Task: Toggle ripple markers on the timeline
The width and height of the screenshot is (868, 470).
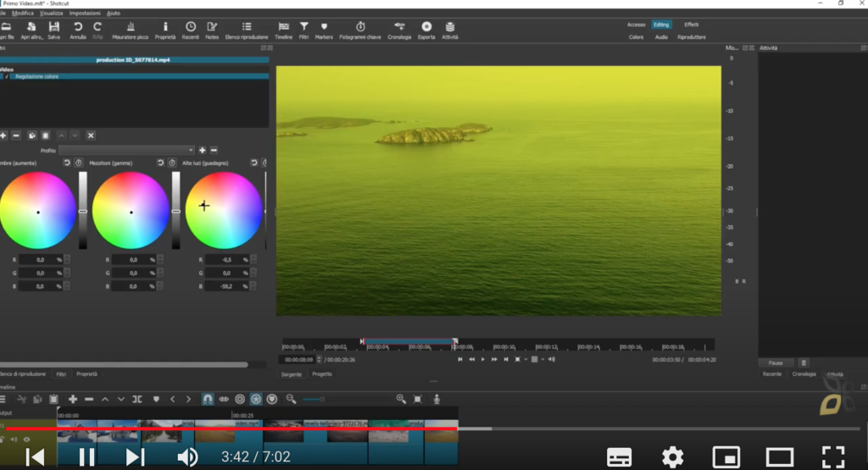Action: click(272, 399)
